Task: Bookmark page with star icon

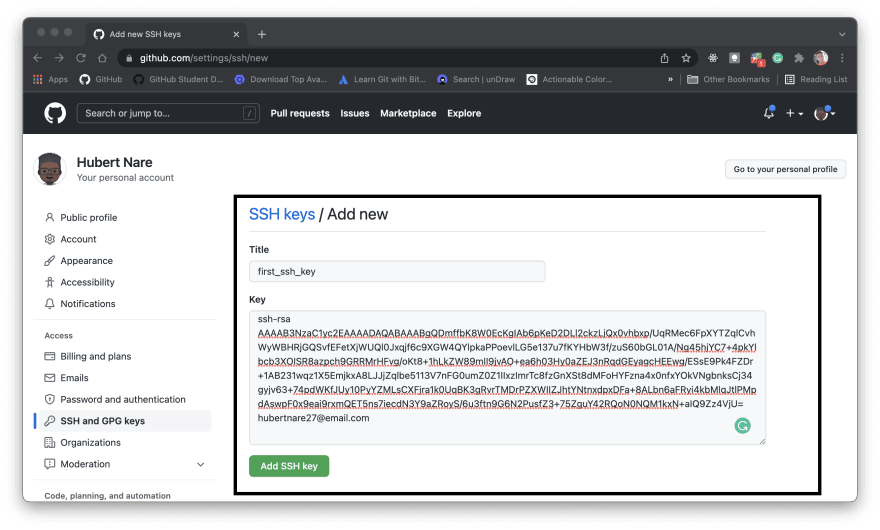Action: click(x=686, y=58)
